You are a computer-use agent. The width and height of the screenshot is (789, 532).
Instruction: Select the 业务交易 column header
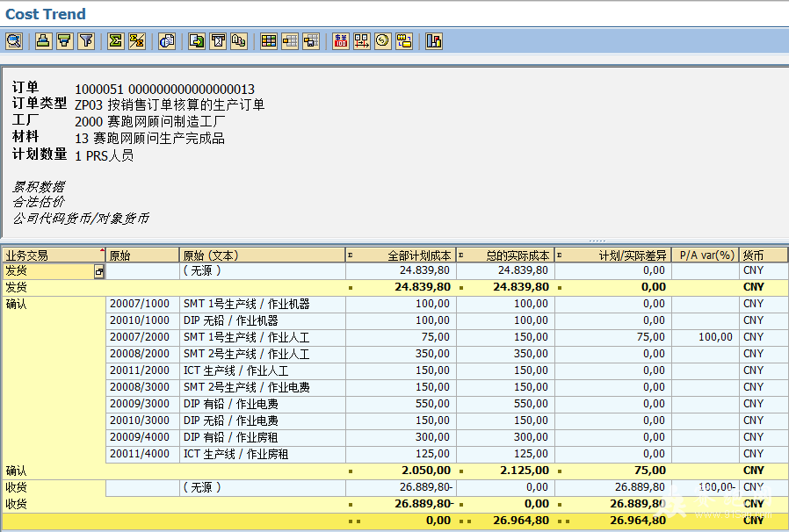tap(54, 255)
